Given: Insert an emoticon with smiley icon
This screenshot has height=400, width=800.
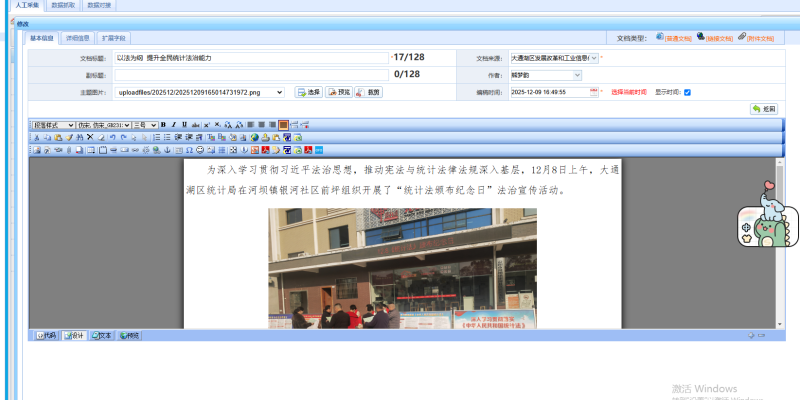Looking at the screenshot, I should click(200, 150).
